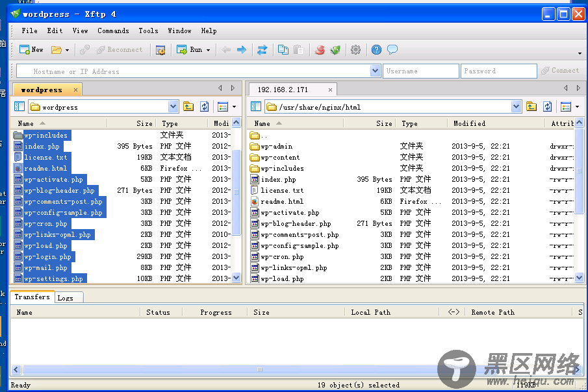588x392 pixels.
Task: Toggle the remote pane folder tree icon
Action: pos(256,107)
